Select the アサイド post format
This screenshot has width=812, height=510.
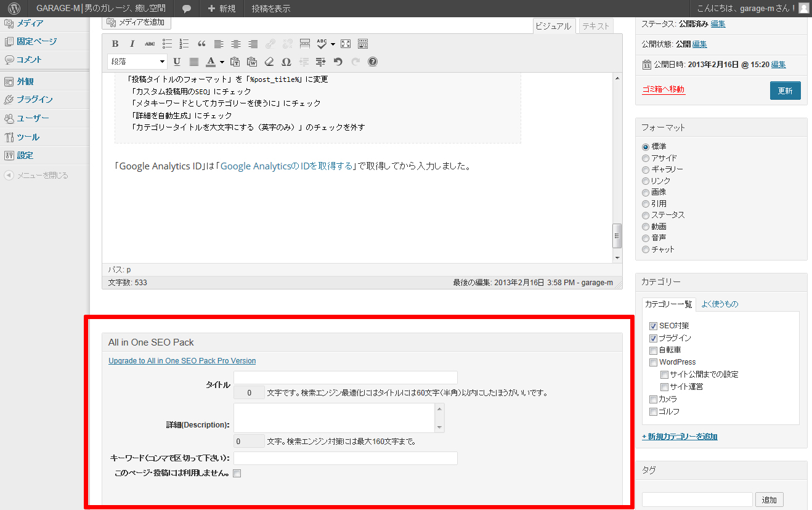click(646, 158)
